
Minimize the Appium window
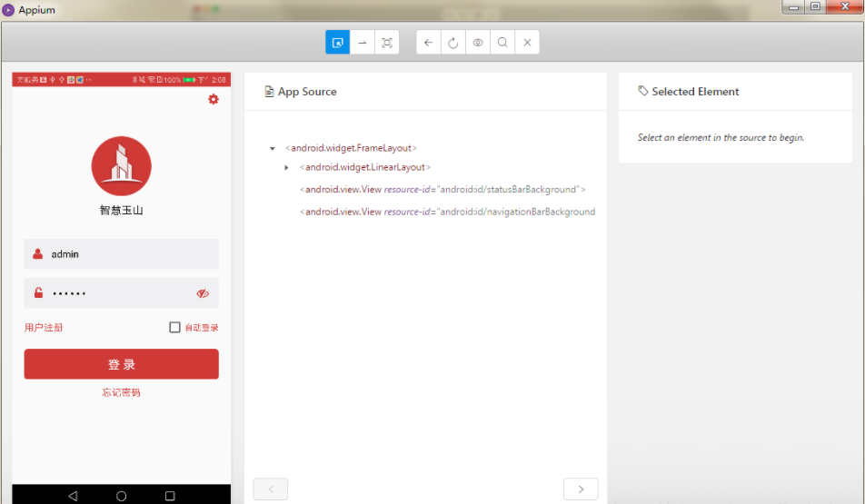click(x=794, y=6)
